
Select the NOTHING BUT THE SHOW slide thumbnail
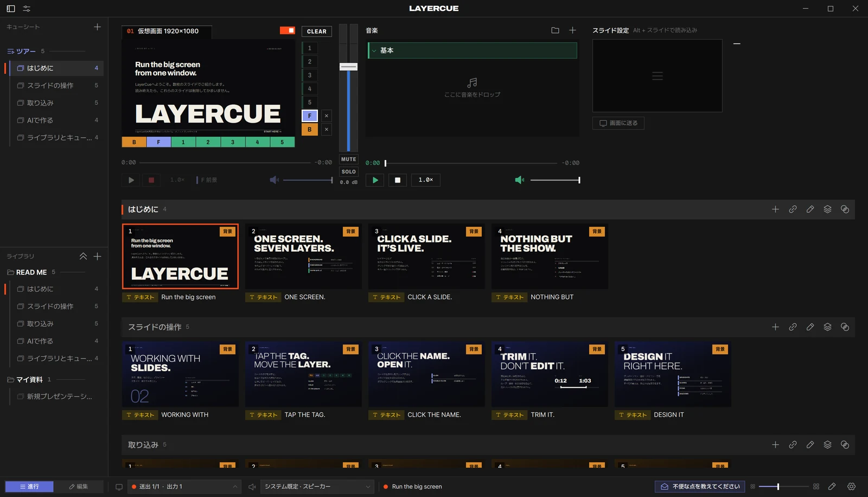pyautogui.click(x=550, y=257)
